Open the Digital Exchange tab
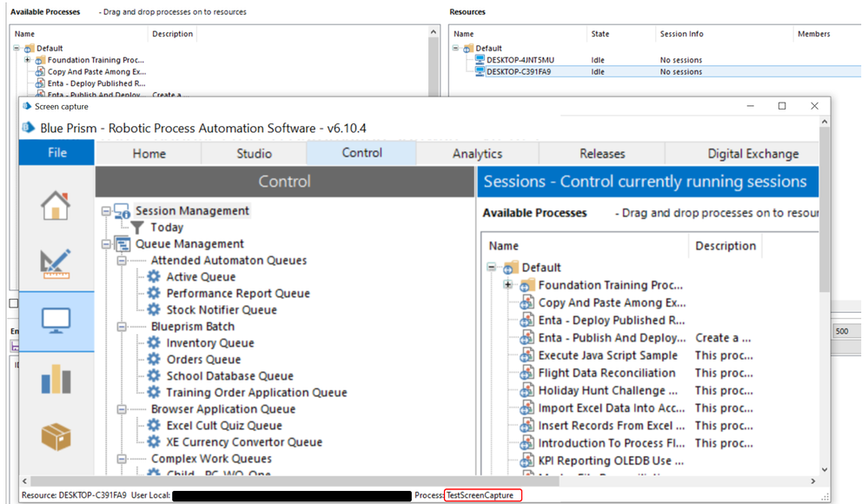Image resolution: width=868 pixels, height=504 pixels. [x=752, y=153]
